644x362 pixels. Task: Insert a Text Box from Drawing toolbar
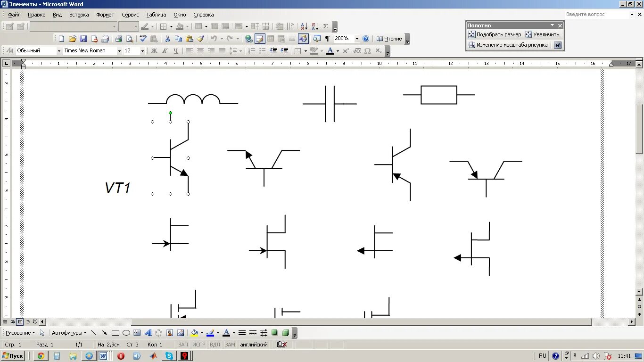[x=137, y=333]
